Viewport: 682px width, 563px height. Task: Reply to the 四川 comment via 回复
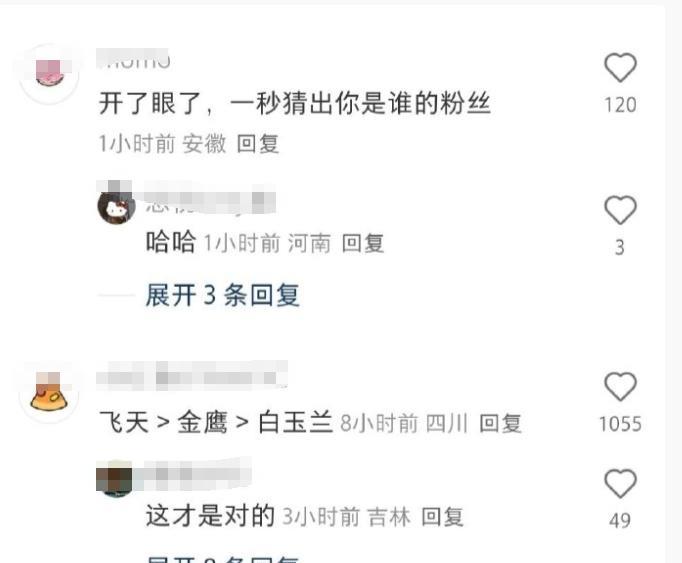click(500, 423)
